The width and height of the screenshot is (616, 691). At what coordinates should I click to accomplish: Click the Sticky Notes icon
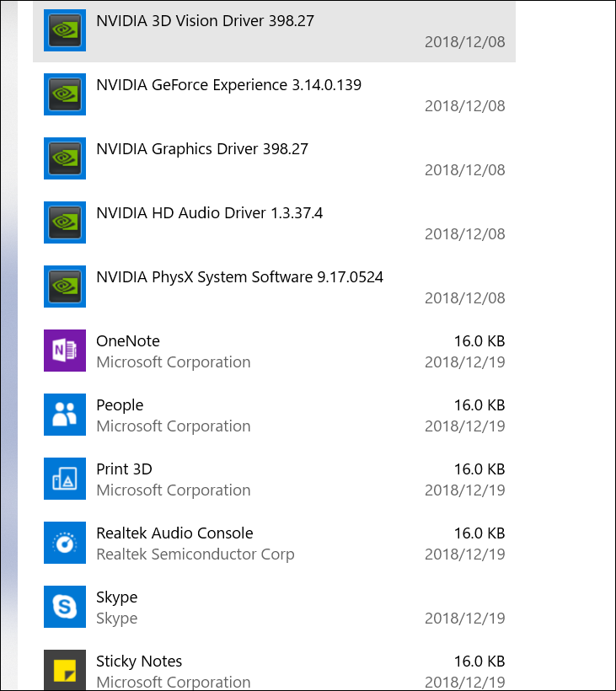click(65, 670)
